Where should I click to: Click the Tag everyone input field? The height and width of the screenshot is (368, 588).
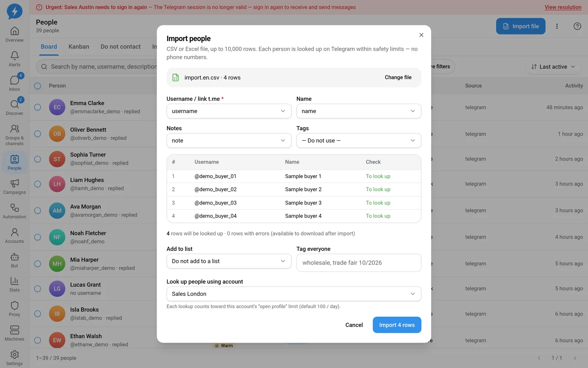point(359,263)
